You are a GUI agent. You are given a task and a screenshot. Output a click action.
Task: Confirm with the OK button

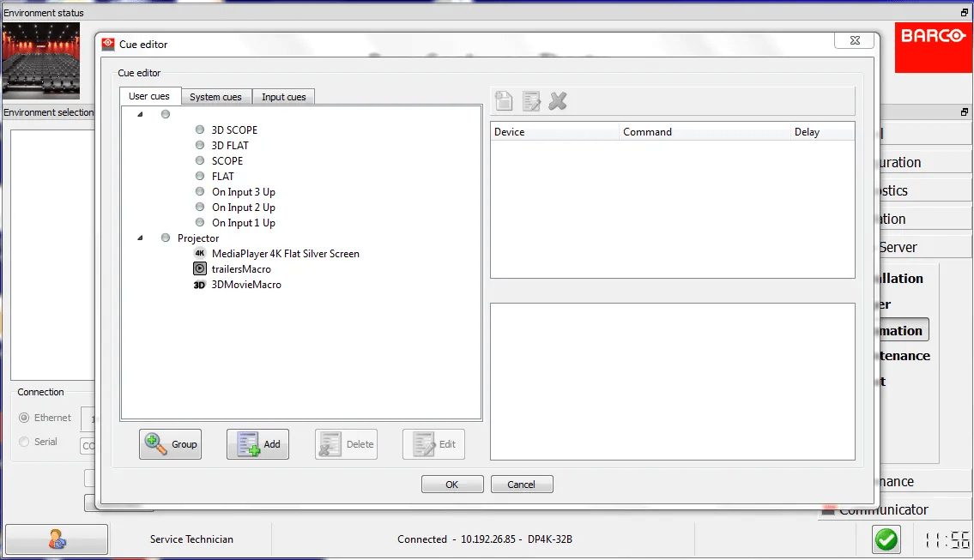[452, 485]
